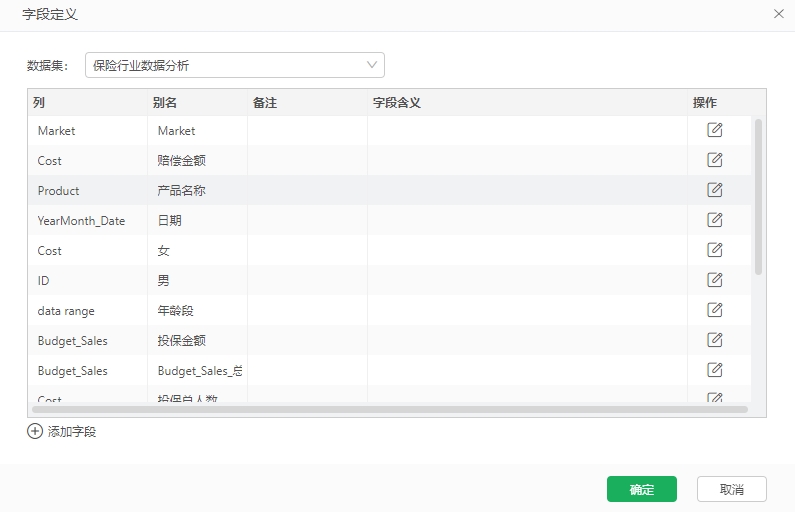
Task: Click edit icon for 赔偿金额 row
Action: pyautogui.click(x=714, y=160)
